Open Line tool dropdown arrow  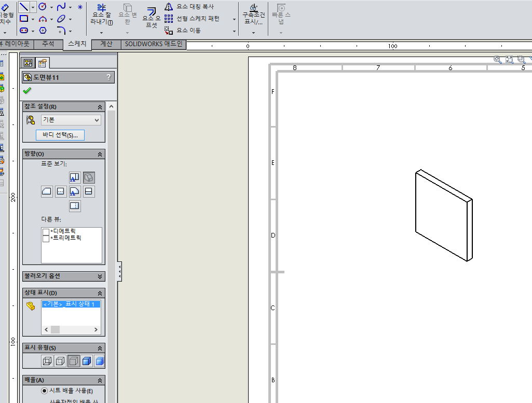click(33, 7)
